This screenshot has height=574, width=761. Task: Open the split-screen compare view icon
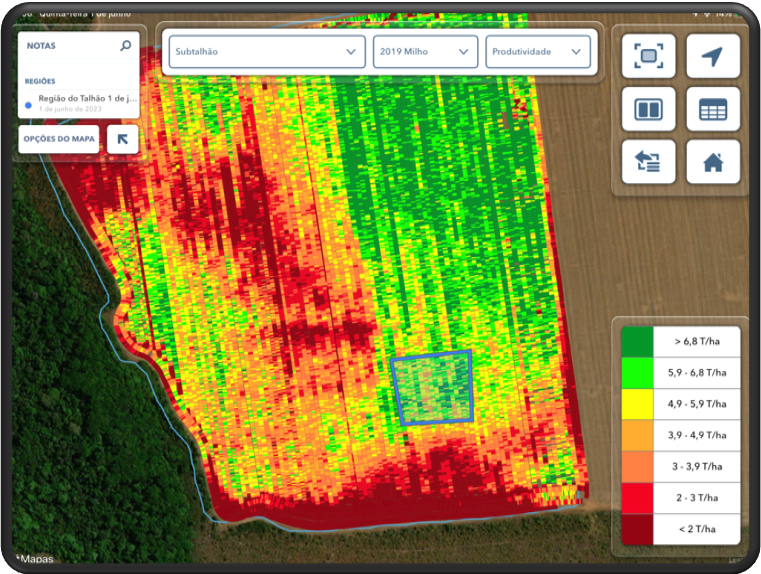(648, 109)
